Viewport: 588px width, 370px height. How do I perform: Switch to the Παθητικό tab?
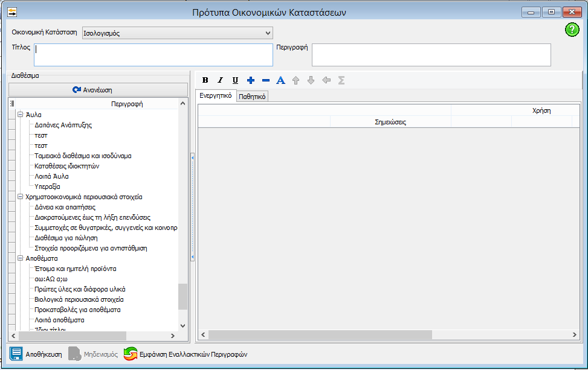point(252,97)
